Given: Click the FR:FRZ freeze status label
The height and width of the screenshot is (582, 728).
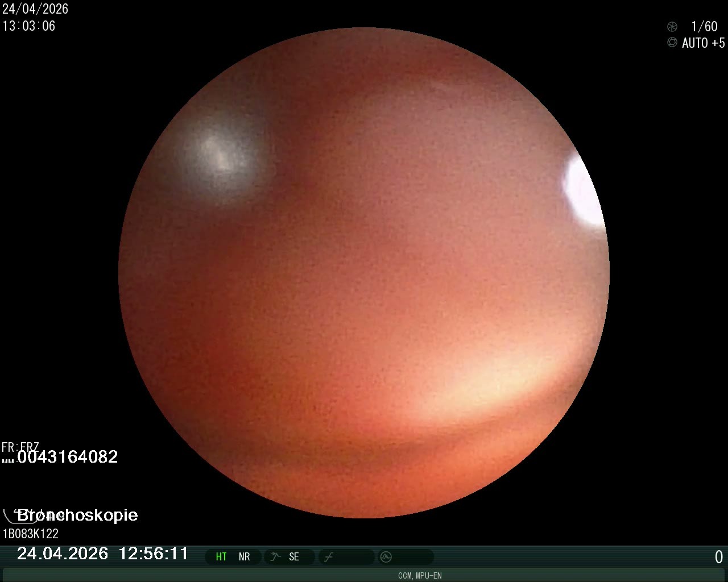Looking at the screenshot, I should [x=20, y=447].
